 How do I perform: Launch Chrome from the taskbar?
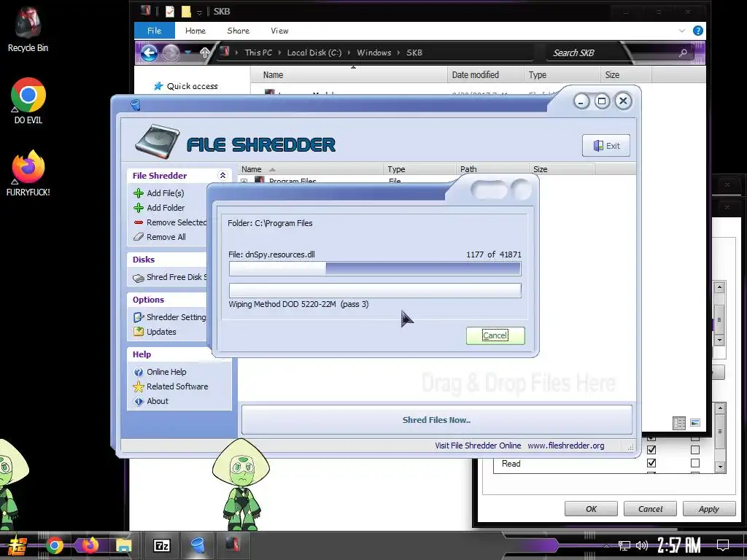54,545
